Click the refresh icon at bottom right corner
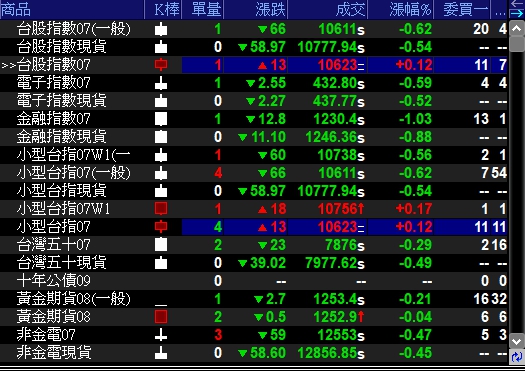This screenshot has width=525, height=371. (x=517, y=356)
